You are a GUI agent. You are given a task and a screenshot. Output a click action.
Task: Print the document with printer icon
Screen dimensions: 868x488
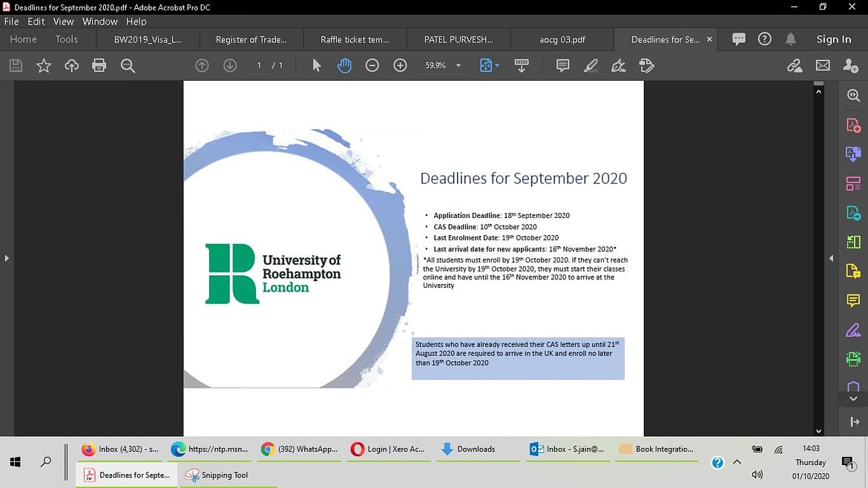point(99,65)
